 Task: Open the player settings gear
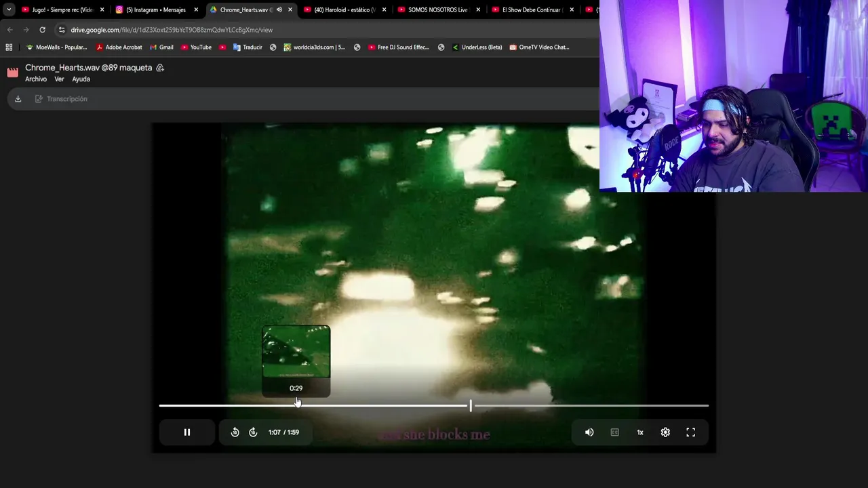[x=665, y=432]
